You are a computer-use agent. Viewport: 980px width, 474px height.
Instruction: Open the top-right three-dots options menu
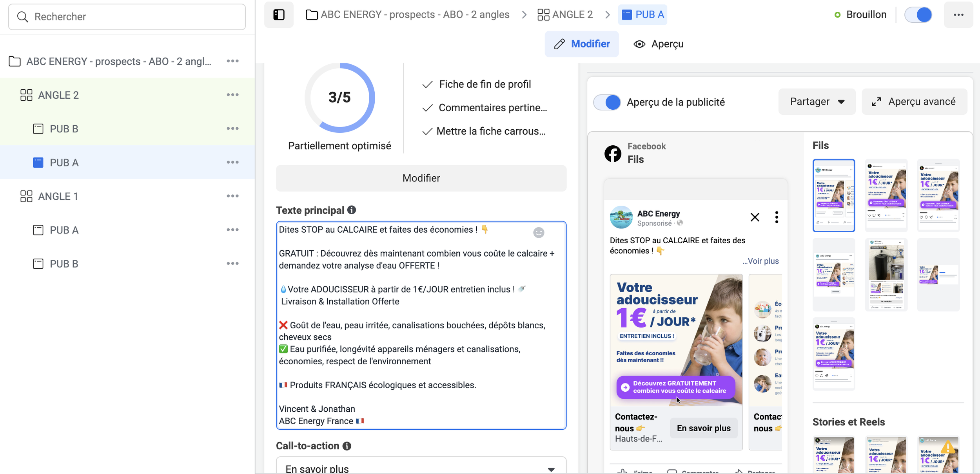958,15
